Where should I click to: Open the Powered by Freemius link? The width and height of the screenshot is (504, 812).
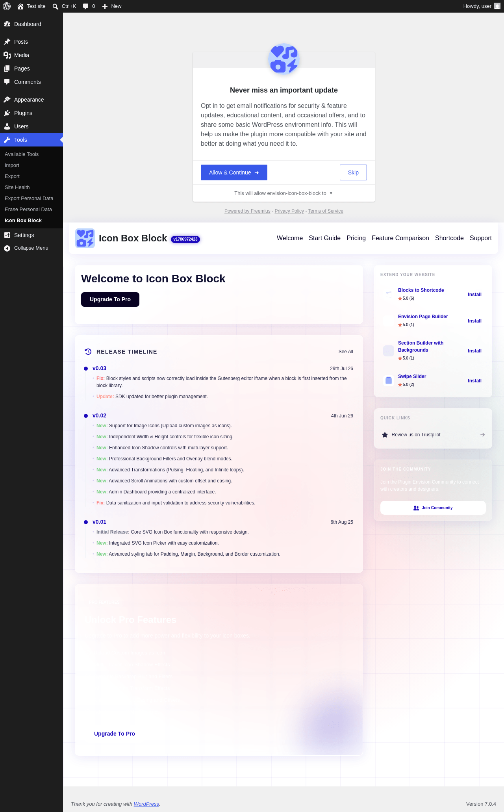pos(247,211)
